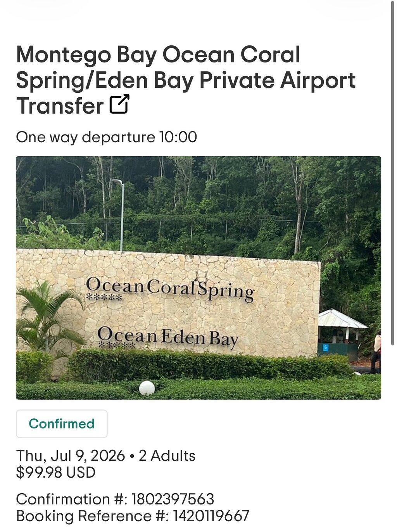Screen dimensions: 397x532
Task: Select the Thu, Jul 9, 2026 date
Action: click(x=71, y=456)
